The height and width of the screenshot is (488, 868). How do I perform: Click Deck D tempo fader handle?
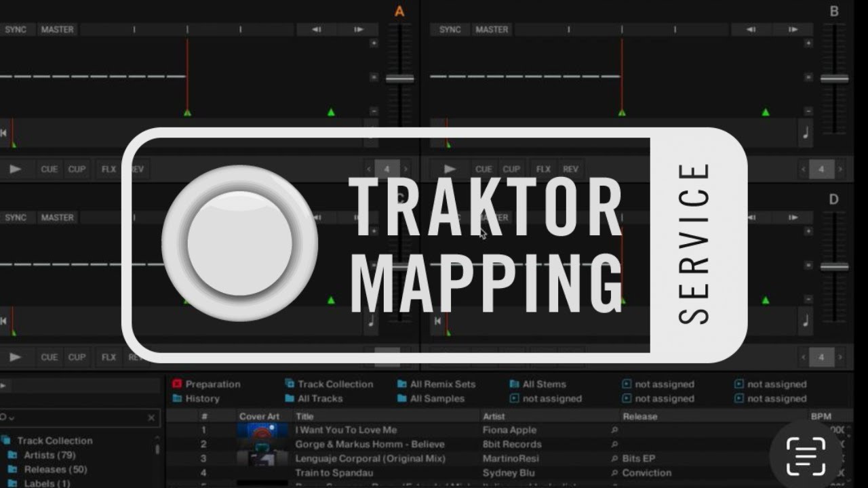pos(834,266)
